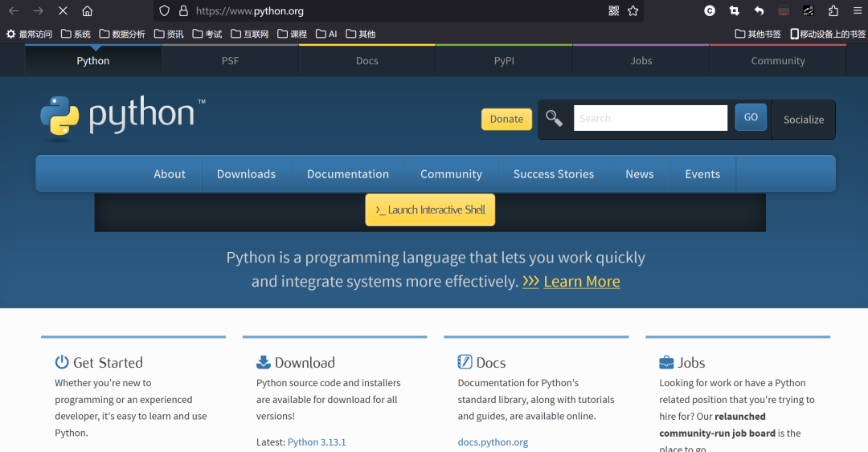The width and height of the screenshot is (868, 452).
Task: View site security padlock info
Action: coord(183,10)
